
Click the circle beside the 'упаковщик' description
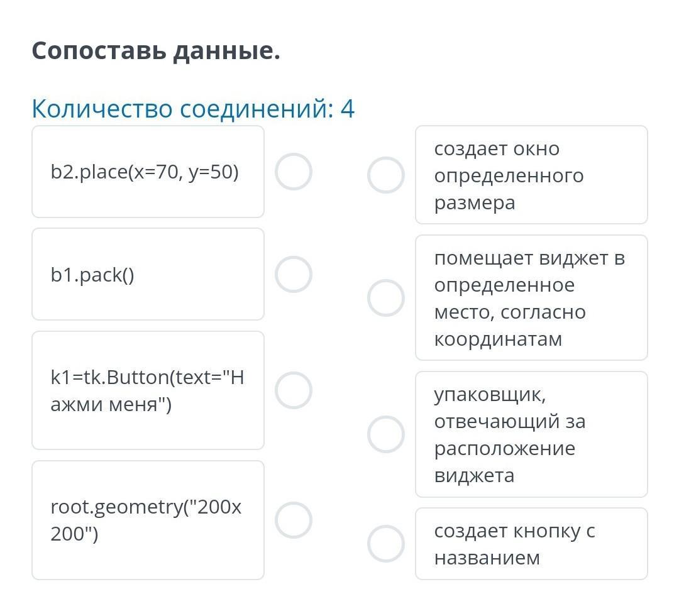(x=385, y=434)
